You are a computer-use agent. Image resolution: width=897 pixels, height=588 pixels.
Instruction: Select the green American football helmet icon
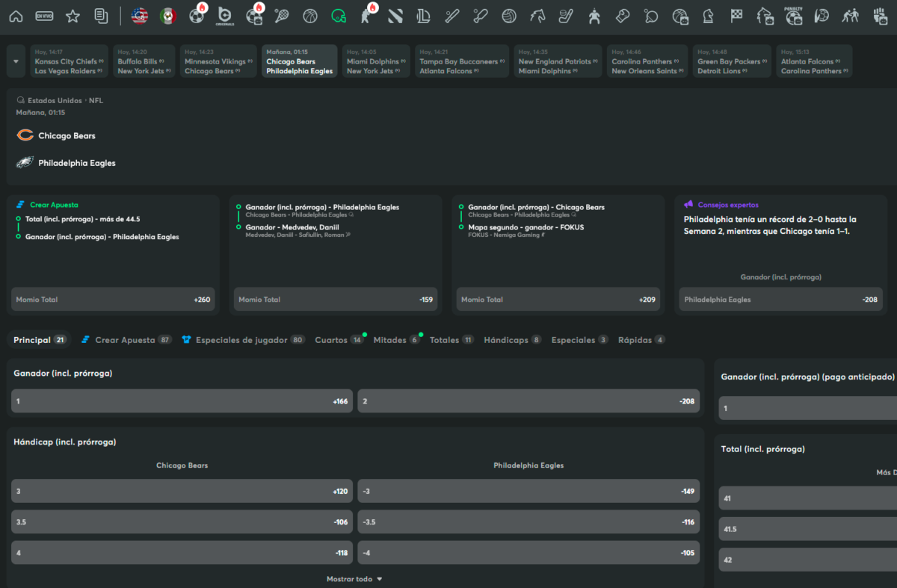tap(339, 16)
